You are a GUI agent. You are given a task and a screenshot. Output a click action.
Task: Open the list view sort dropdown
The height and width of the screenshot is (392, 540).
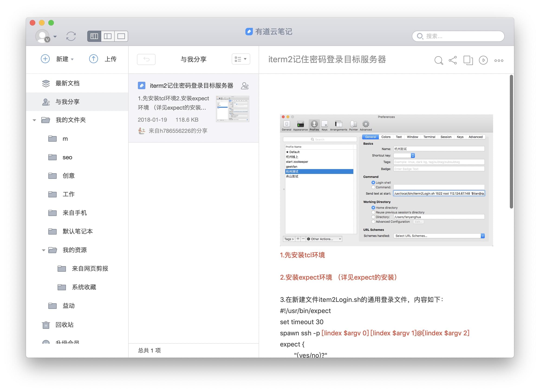point(241,59)
